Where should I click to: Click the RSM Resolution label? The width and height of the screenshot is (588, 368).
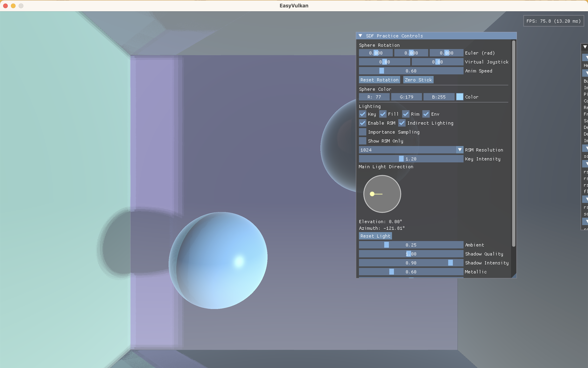point(484,150)
